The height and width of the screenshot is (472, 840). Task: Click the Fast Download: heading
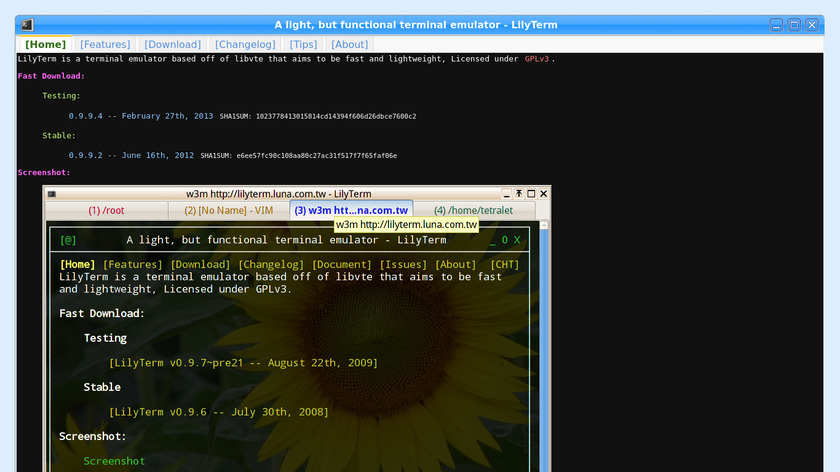[x=51, y=76]
